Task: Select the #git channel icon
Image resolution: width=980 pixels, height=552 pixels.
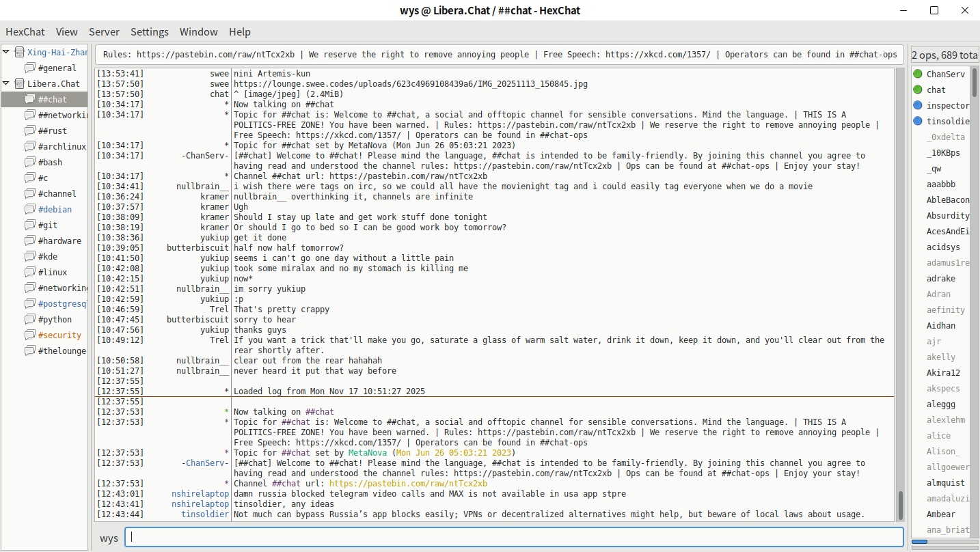Action: (x=30, y=225)
